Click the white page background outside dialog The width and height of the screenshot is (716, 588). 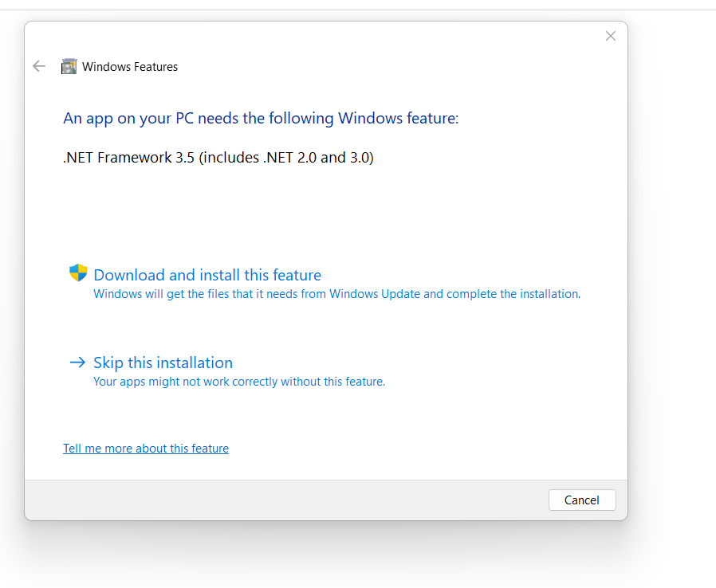(x=671, y=274)
